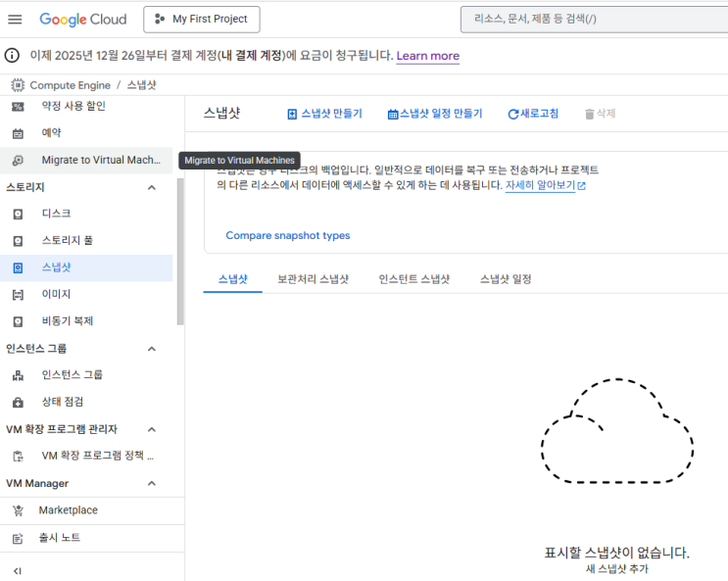Click the Migrate to Virtual Machines icon
Screen dimensions: 728x581
point(18,161)
